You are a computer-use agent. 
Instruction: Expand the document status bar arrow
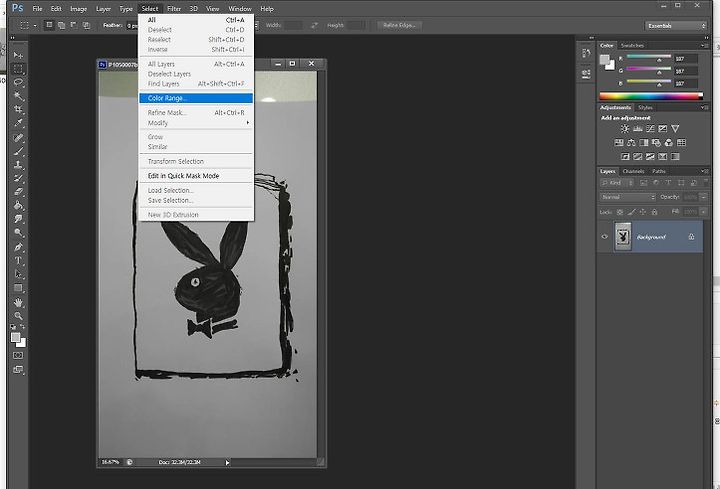(227, 463)
